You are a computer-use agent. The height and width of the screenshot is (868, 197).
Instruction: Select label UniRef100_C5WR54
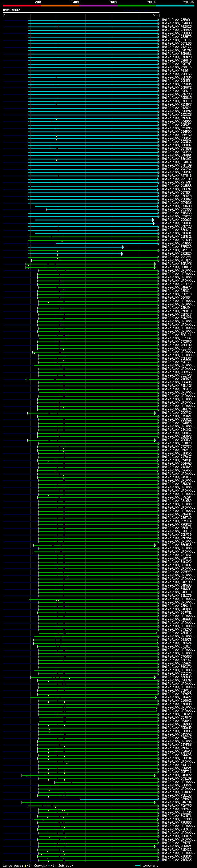176,139
